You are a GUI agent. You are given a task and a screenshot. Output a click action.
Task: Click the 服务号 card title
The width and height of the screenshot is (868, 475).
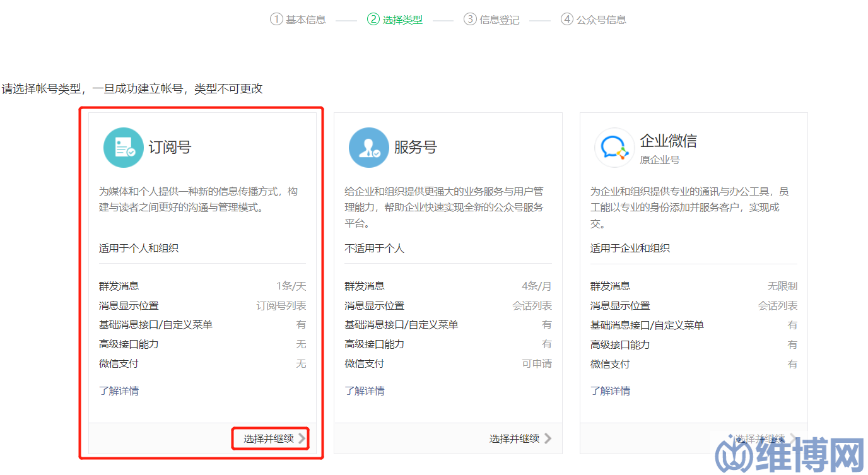[415, 148]
